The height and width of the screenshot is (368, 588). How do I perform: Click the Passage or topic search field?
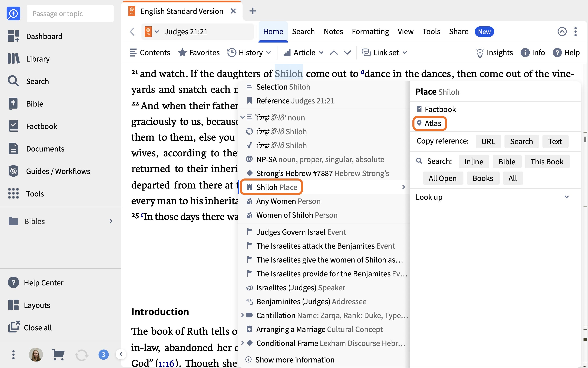pos(70,14)
